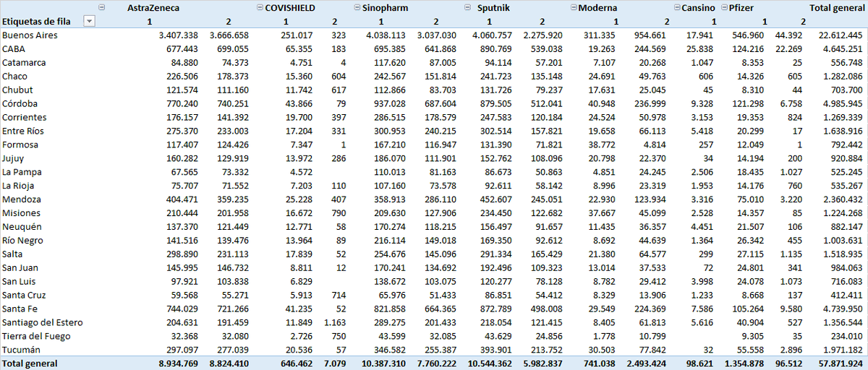
Task: Select the Mendoza row label
Action: pyautogui.click(x=22, y=199)
